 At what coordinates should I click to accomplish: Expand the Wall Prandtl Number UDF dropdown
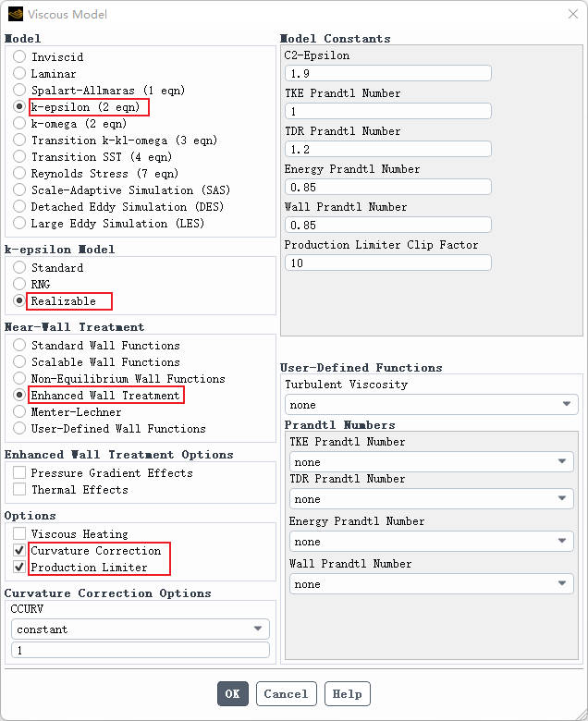[x=431, y=584]
